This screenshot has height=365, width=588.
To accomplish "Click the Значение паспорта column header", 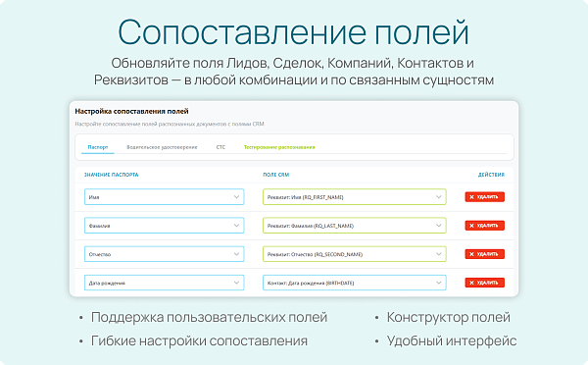I will 111,175.
